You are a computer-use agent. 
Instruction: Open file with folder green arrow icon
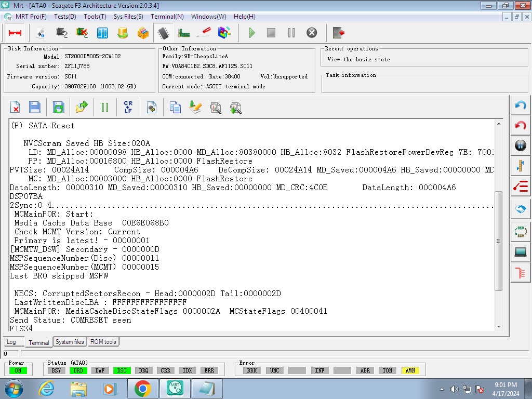tap(82, 108)
